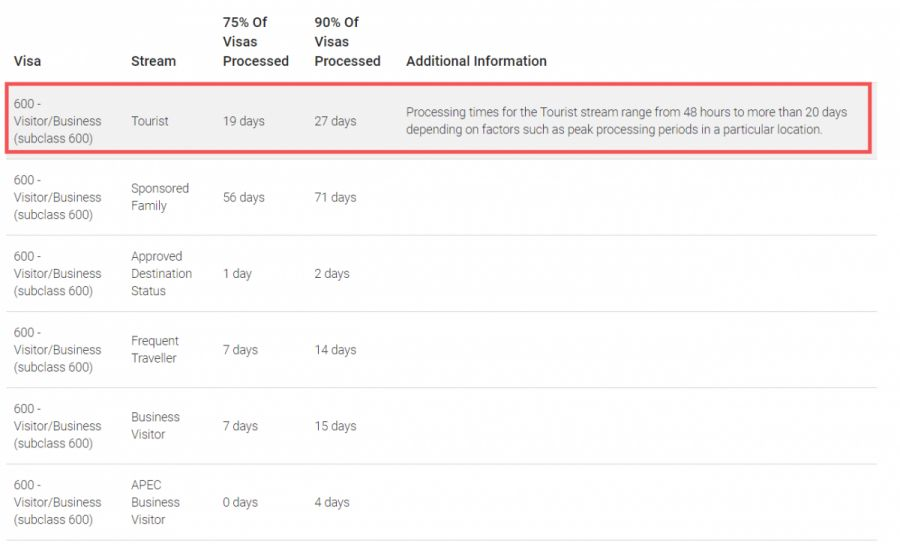Click the 1 day cell
The image size is (900, 544).
point(237,274)
